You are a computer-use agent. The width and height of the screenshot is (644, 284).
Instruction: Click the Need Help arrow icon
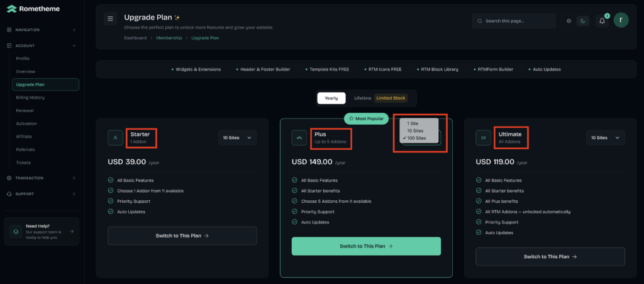tap(72, 231)
